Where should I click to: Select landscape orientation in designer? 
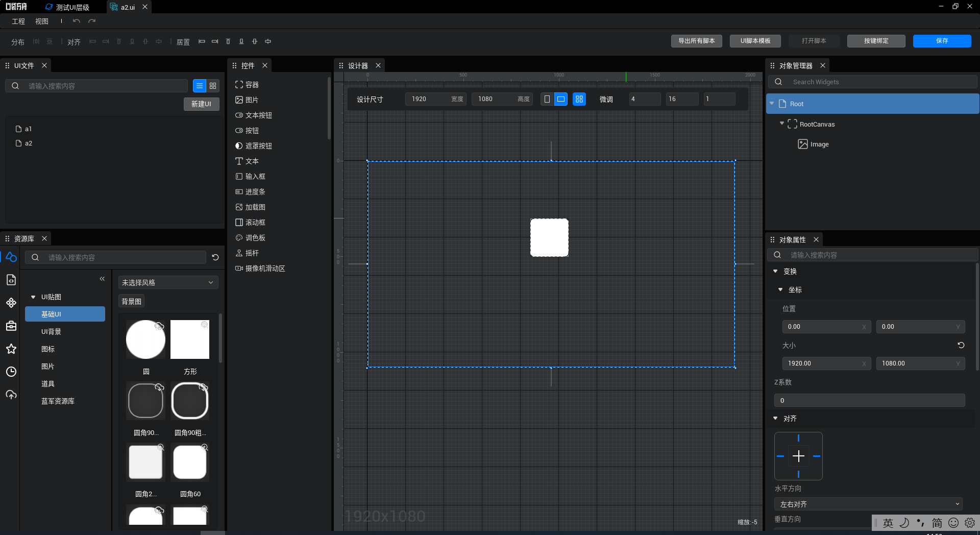click(561, 99)
